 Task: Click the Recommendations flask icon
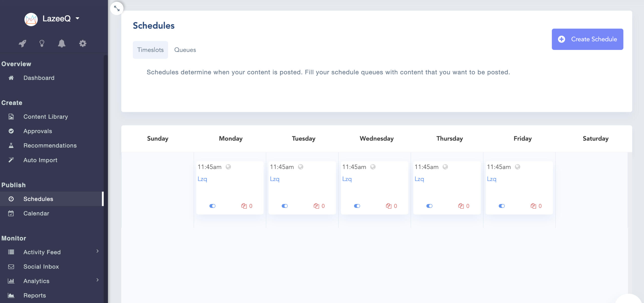11,145
